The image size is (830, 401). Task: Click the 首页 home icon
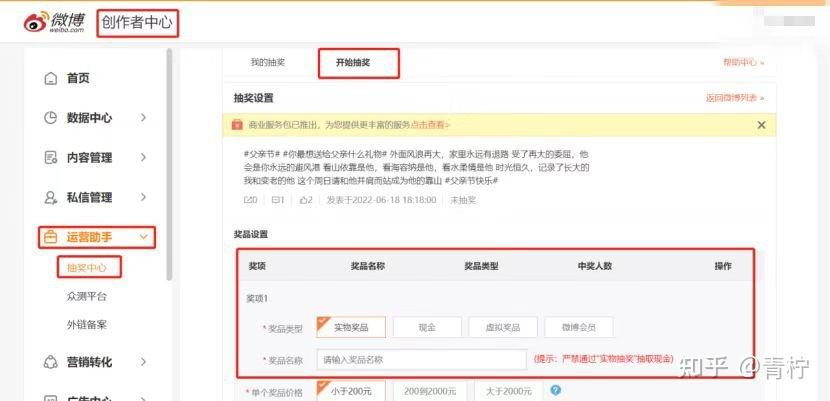[x=50, y=78]
